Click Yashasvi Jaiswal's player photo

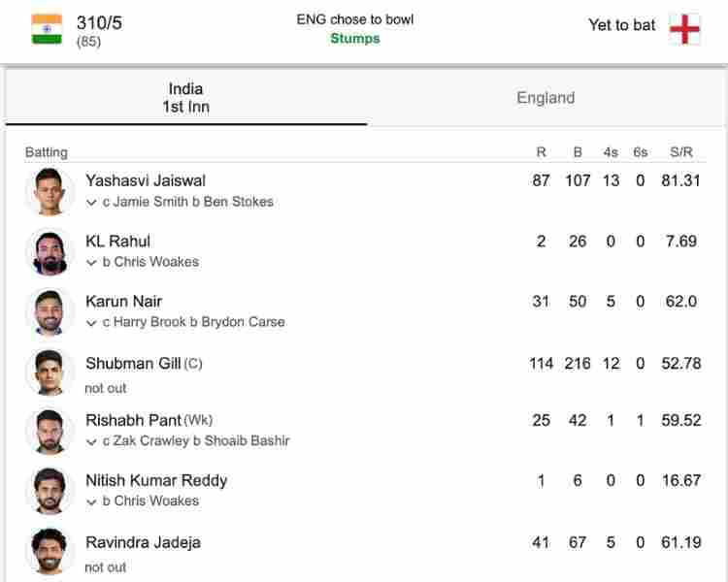coord(50,191)
